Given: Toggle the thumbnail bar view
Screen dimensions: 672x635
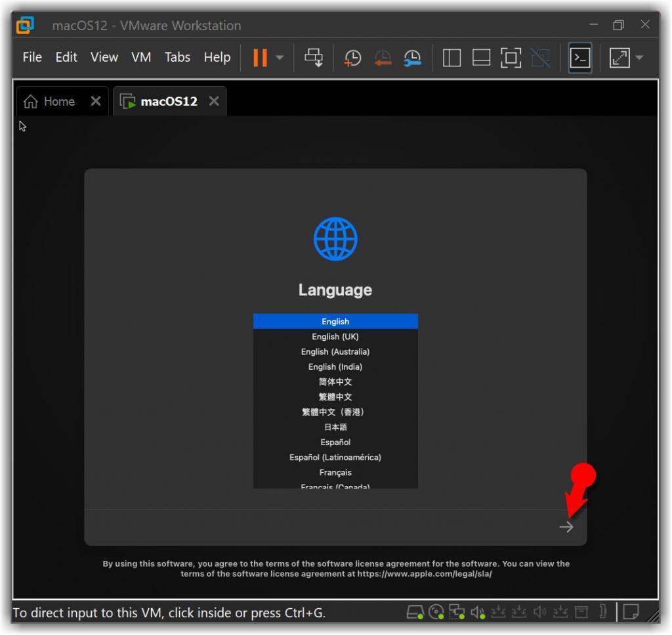Looking at the screenshot, I should [482, 58].
